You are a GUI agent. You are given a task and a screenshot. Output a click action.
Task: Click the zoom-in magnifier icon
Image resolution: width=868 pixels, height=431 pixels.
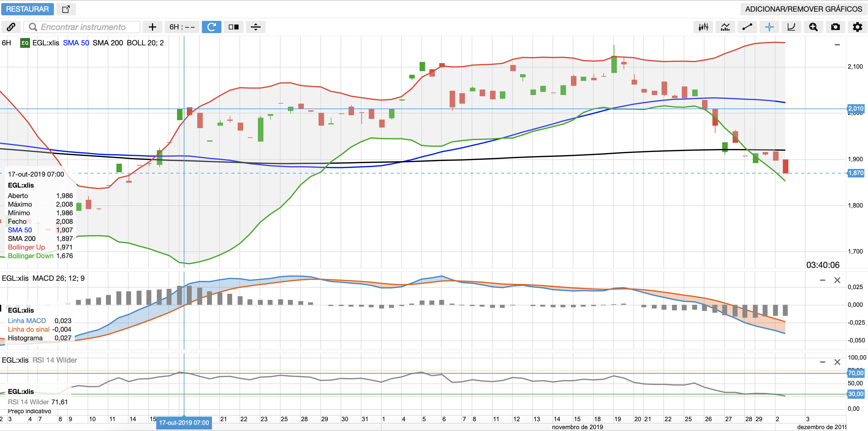coord(813,27)
